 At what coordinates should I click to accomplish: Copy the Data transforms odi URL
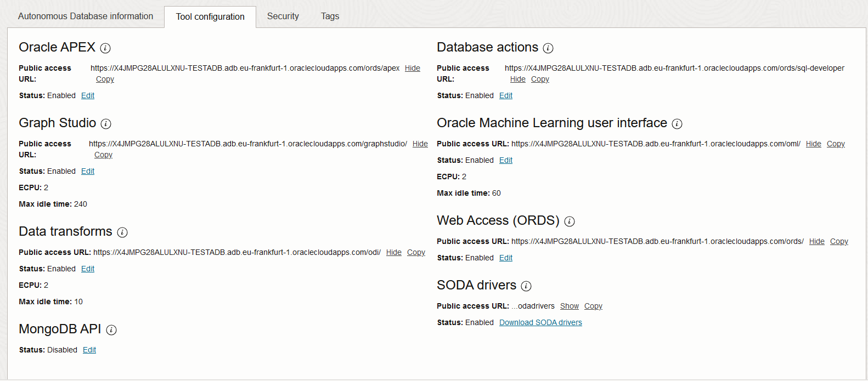click(x=416, y=252)
